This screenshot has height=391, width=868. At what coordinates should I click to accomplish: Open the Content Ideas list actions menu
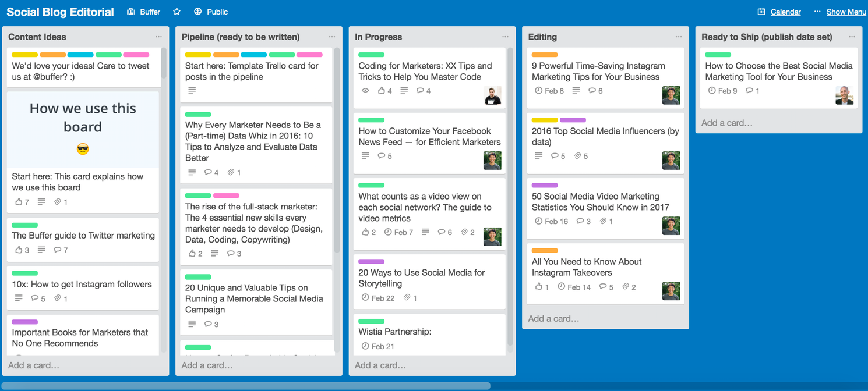(x=158, y=36)
